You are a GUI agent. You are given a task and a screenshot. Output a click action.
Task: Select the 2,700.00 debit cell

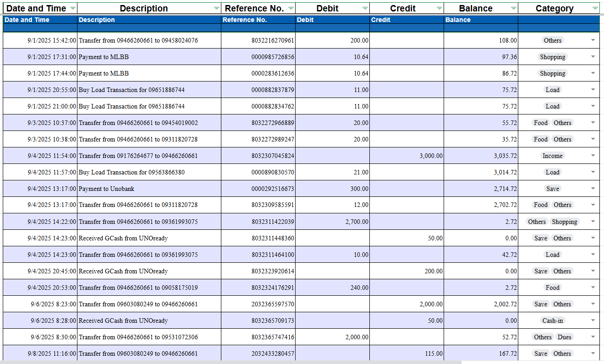[x=332, y=222]
